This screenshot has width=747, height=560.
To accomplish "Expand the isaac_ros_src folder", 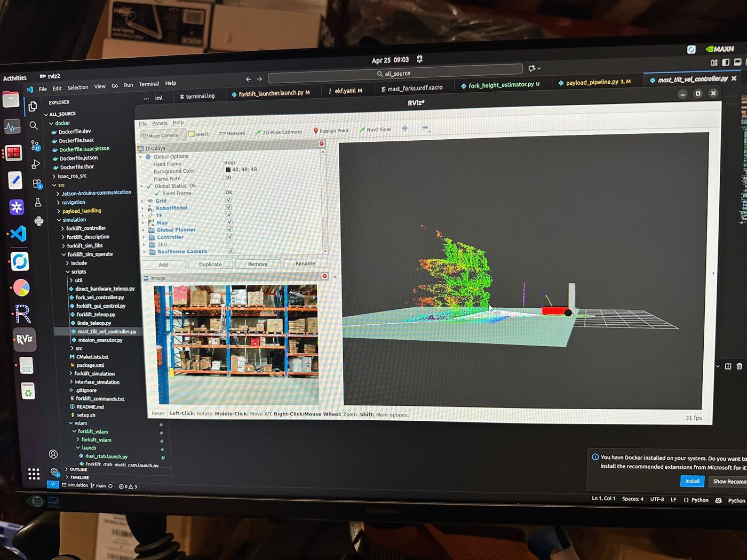I will (x=71, y=176).
